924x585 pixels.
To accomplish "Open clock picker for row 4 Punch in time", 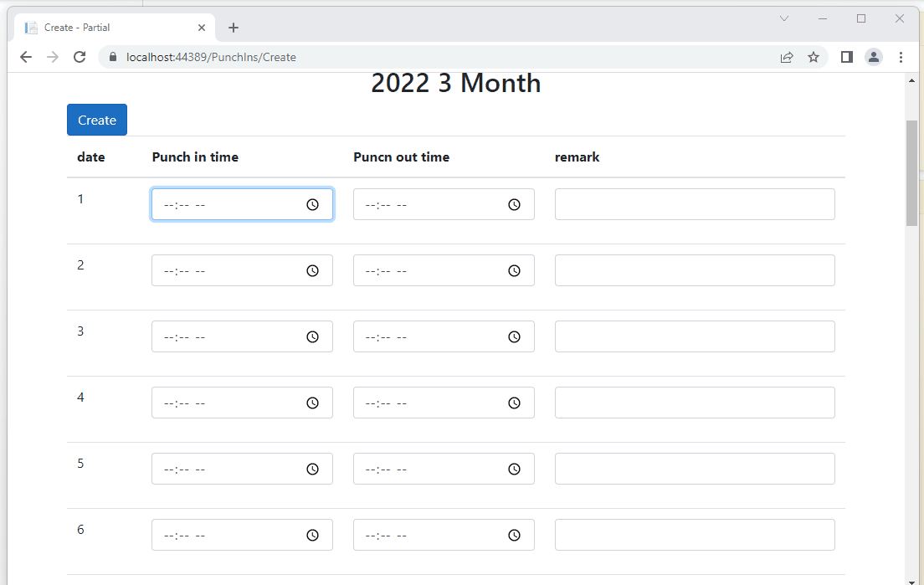I will [x=312, y=403].
